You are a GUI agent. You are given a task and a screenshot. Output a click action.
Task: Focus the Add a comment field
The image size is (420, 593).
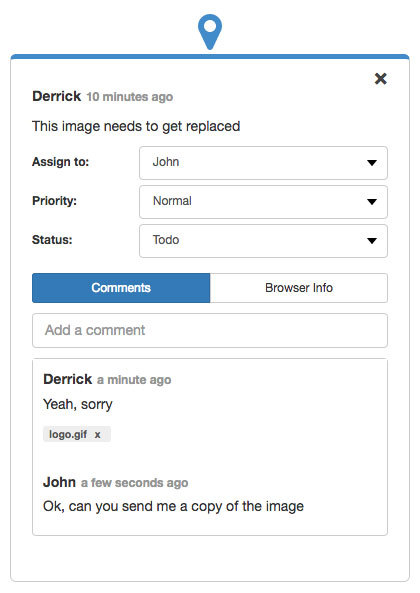[x=210, y=330]
